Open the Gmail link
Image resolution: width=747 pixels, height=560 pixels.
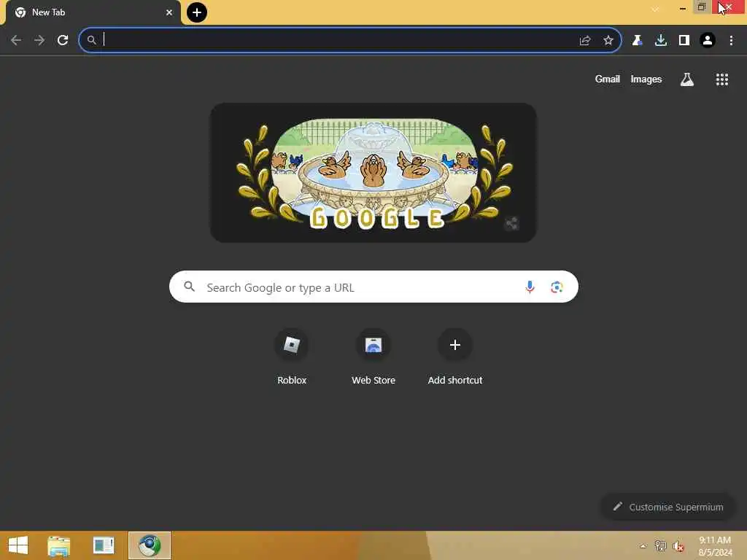[x=608, y=79]
